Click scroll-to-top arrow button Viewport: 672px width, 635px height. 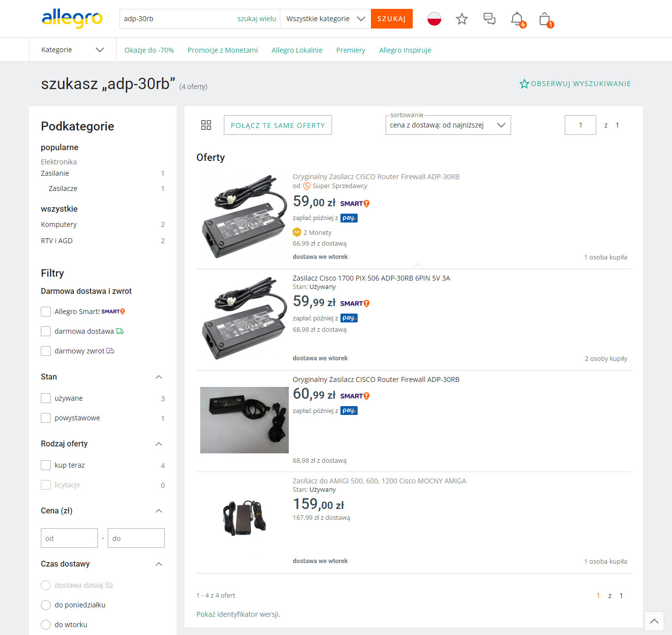click(654, 621)
